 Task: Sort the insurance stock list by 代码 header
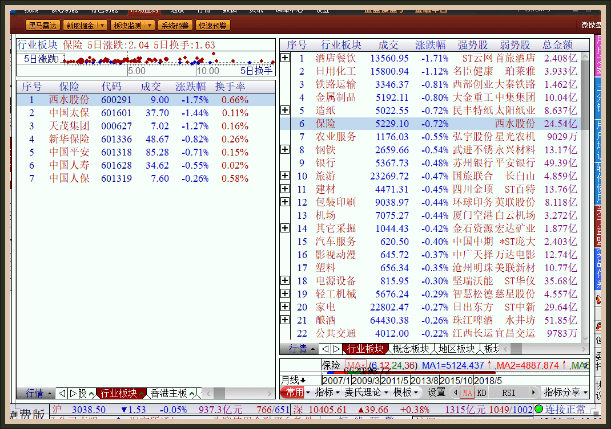(x=111, y=87)
